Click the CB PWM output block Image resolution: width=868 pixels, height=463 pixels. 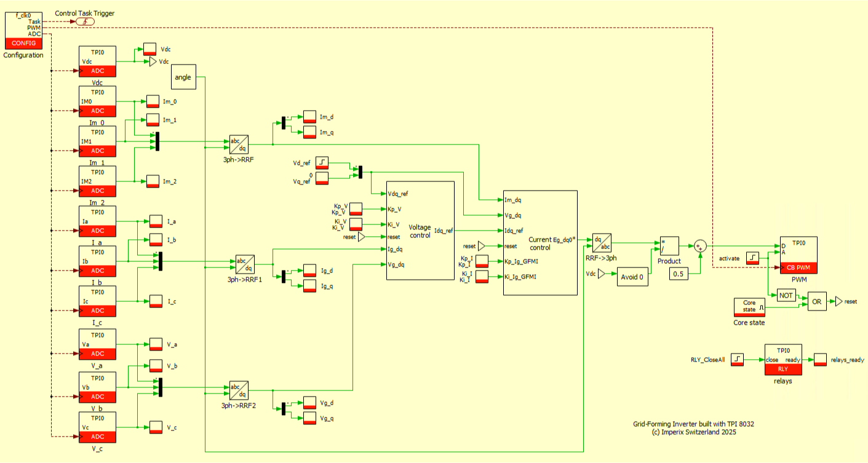tap(799, 255)
